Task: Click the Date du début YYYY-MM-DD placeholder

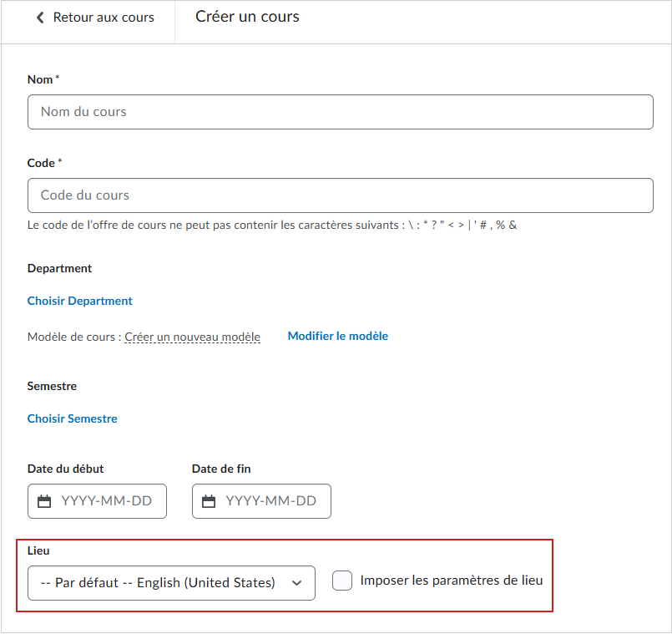Action: (107, 501)
